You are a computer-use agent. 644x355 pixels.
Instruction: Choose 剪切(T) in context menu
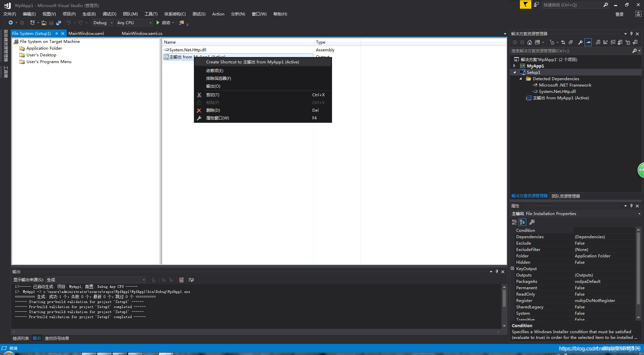click(x=263, y=95)
